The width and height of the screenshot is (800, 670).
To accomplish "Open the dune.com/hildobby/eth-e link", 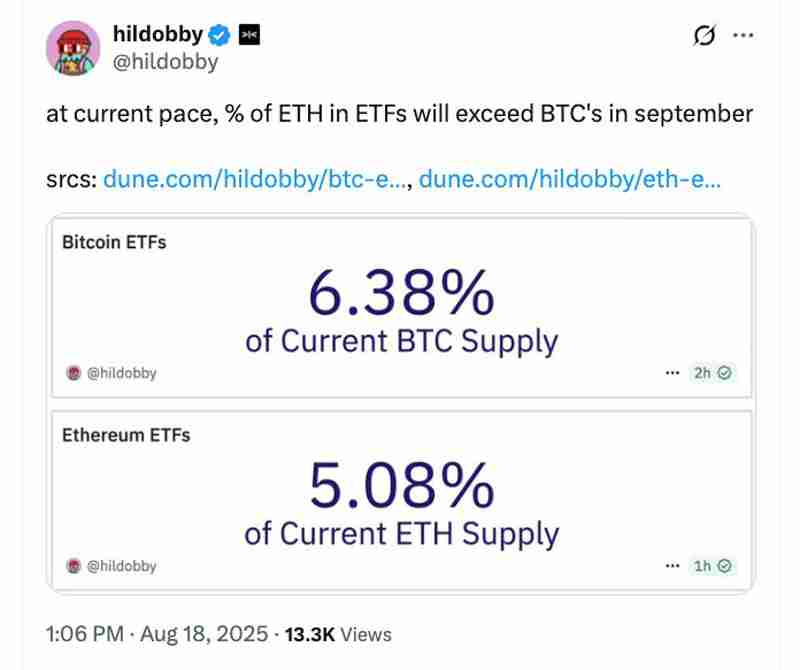I will pos(570,178).
